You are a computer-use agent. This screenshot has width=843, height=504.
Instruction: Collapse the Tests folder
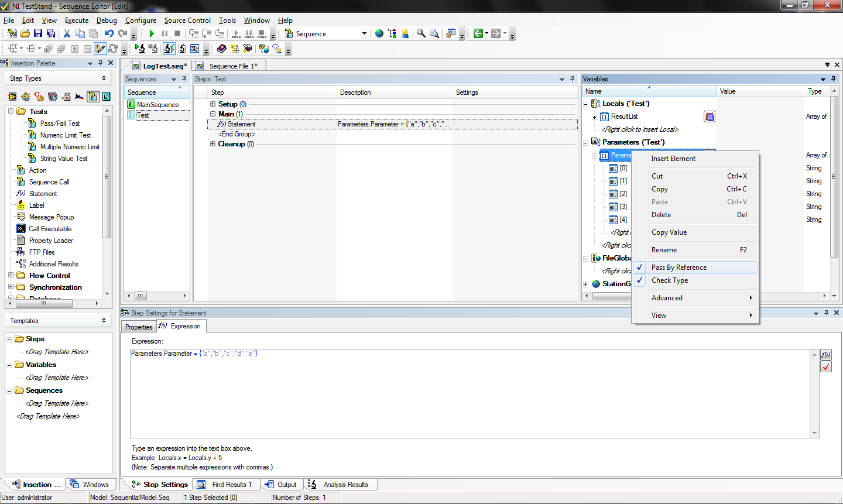click(x=11, y=111)
